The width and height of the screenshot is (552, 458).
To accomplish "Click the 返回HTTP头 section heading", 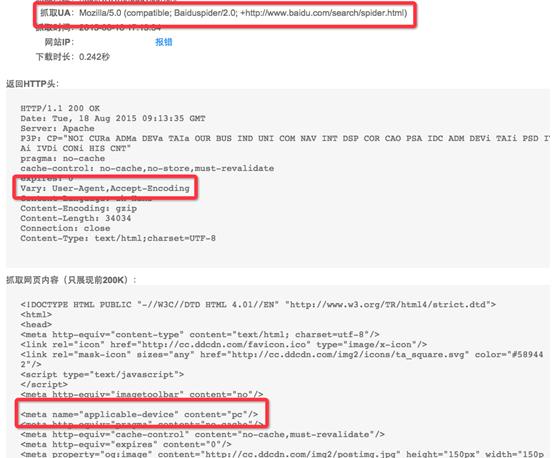I will tap(32, 84).
